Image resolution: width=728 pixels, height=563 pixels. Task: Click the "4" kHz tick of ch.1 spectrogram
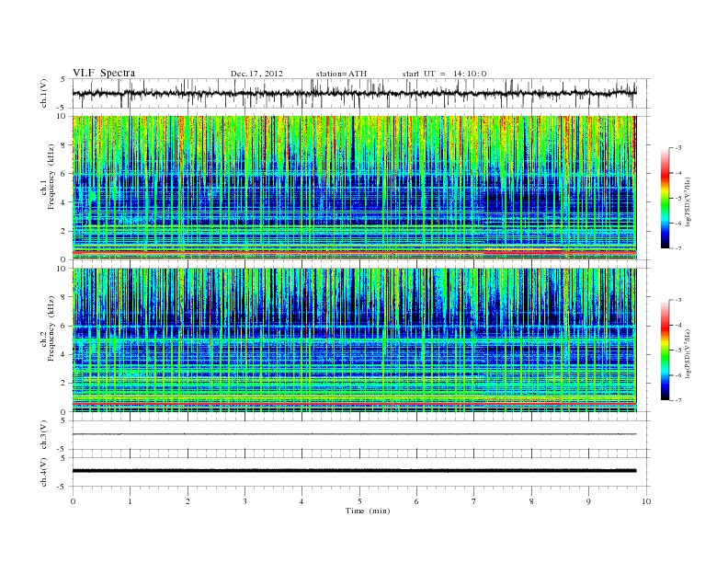tap(64, 202)
